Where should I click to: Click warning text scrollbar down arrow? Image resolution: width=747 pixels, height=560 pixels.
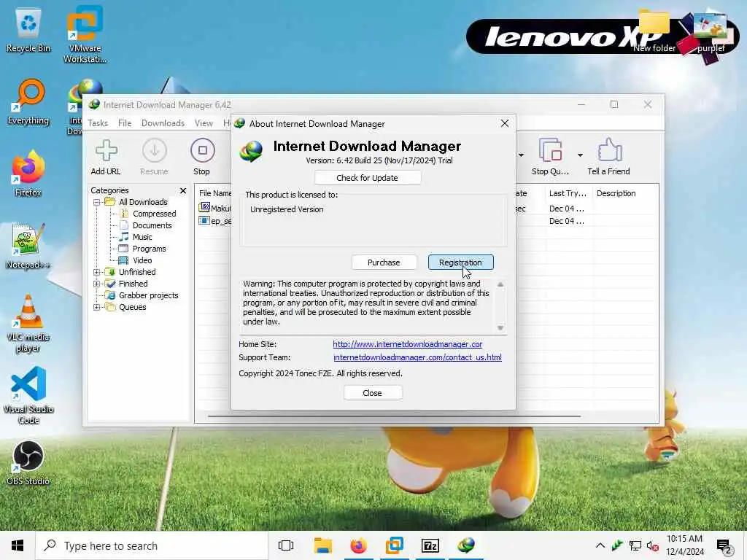tap(500, 327)
